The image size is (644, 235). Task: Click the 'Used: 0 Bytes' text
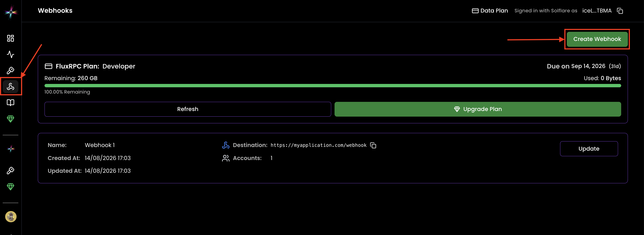[x=602, y=78]
